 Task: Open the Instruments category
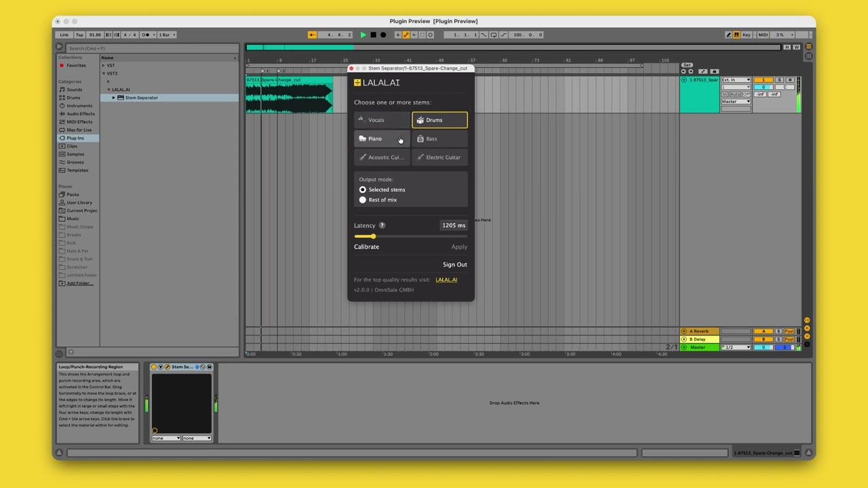point(79,106)
